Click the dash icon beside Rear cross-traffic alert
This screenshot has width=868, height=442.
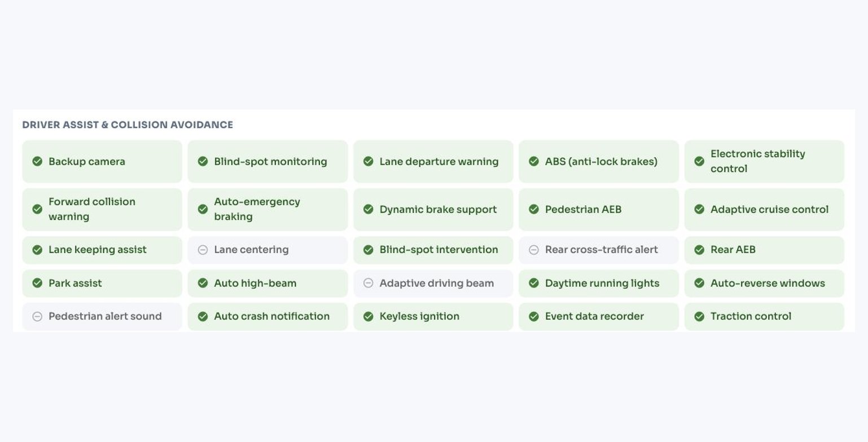tap(534, 250)
